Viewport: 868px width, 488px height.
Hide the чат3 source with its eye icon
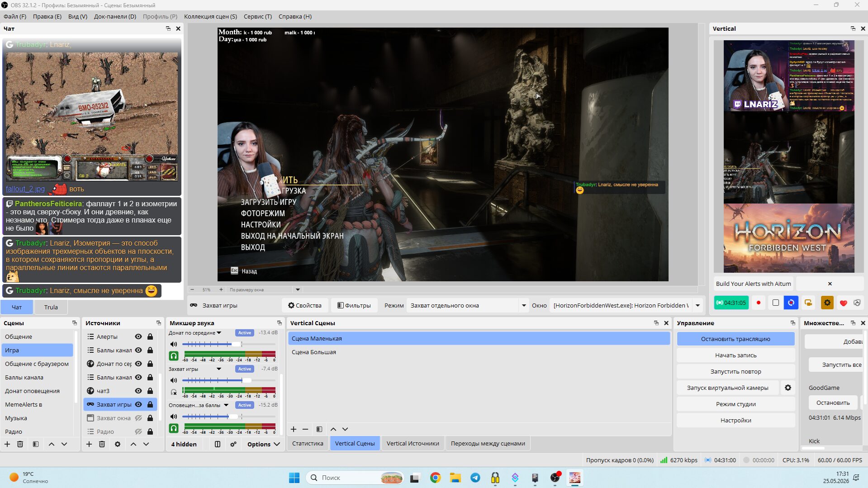point(138,391)
